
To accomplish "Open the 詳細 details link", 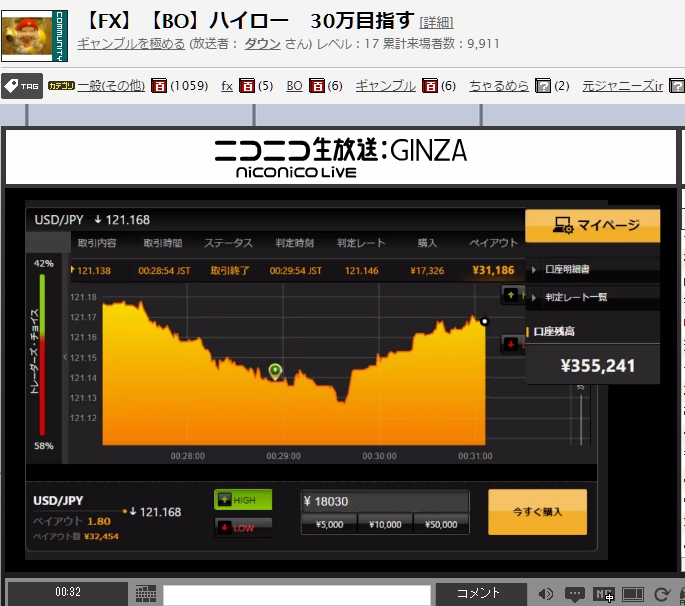I will [436, 22].
